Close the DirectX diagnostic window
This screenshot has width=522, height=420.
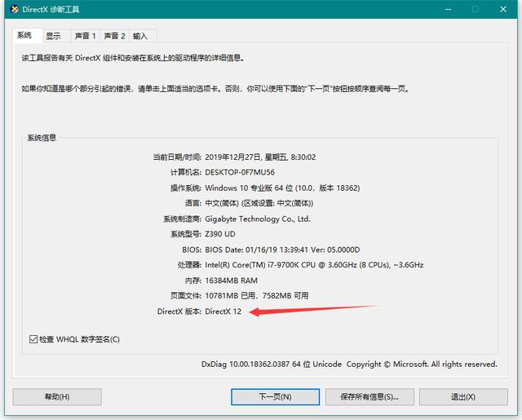point(503,9)
